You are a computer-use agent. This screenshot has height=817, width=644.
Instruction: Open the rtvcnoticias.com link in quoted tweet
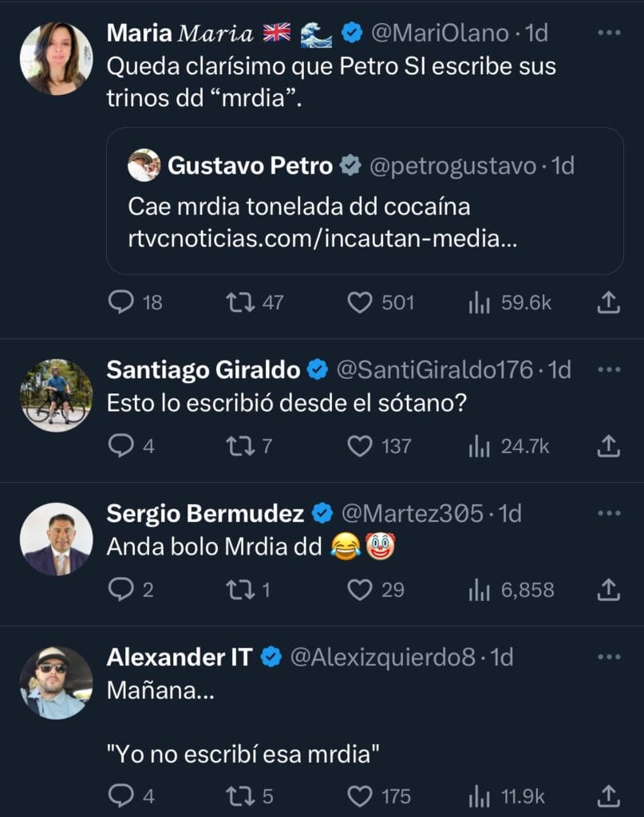322,239
